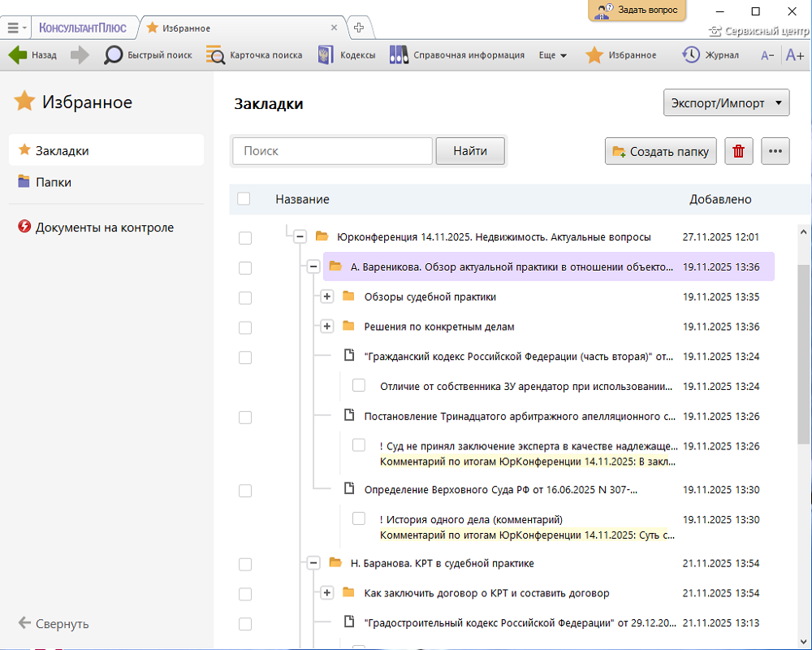This screenshot has height=650, width=812.
Task: Open Quick Search magnifier icon
Action: [x=114, y=55]
